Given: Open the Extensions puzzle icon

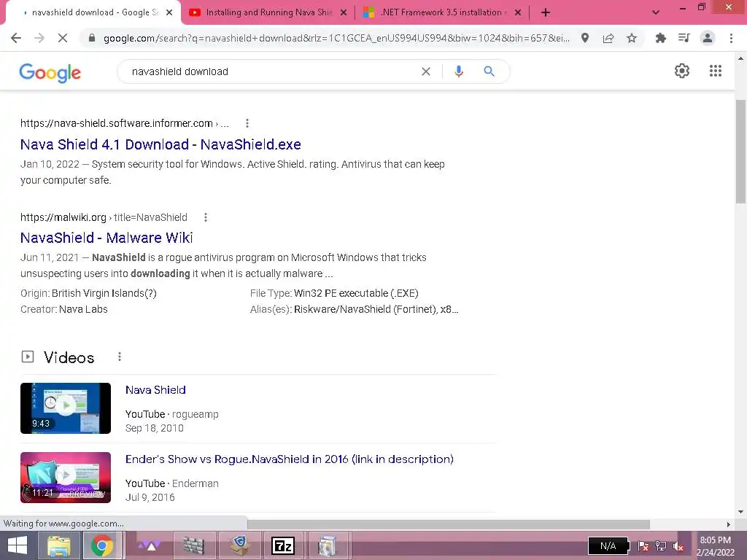Looking at the screenshot, I should coord(660,38).
